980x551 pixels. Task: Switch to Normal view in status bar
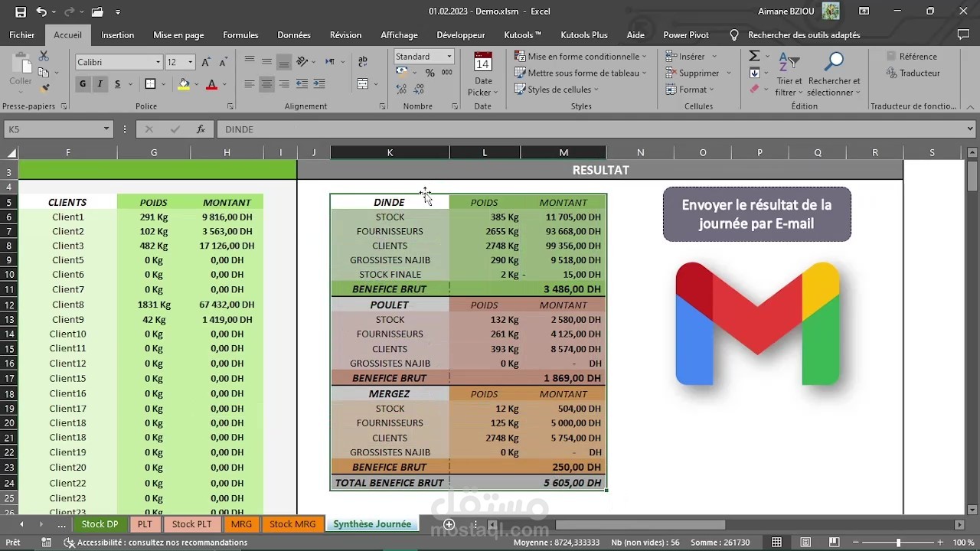pos(776,543)
